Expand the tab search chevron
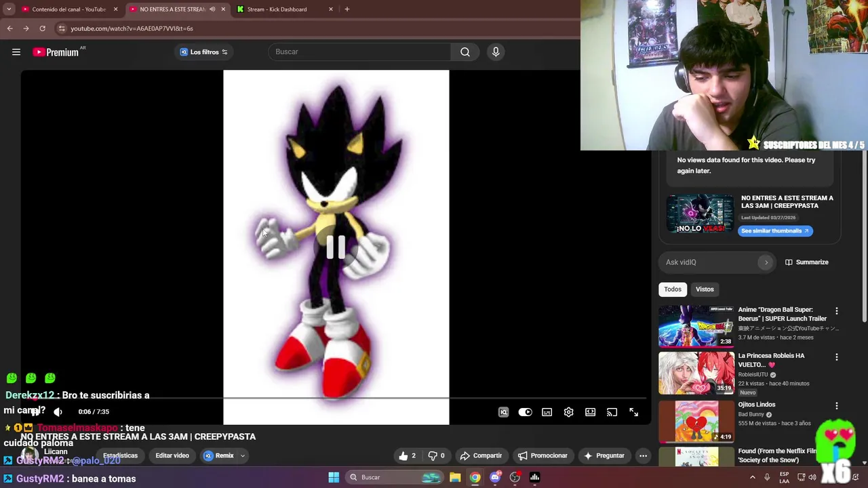The height and width of the screenshot is (488, 868). 8,9
